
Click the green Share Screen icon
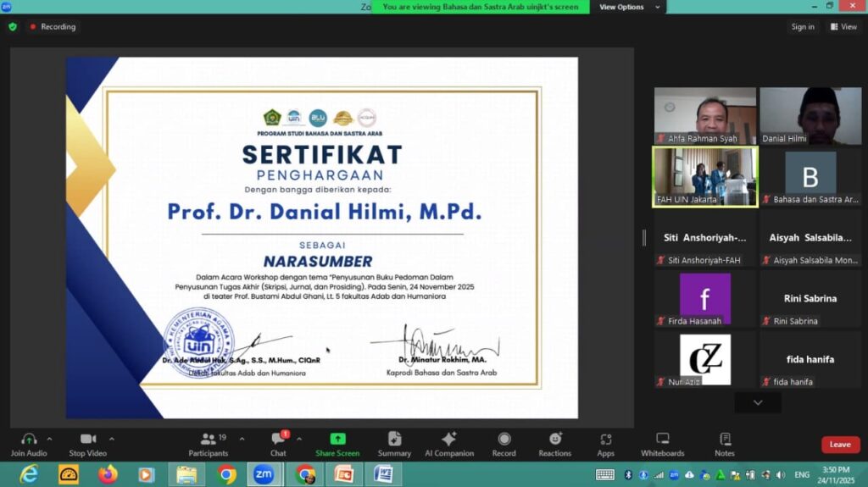pyautogui.click(x=337, y=439)
